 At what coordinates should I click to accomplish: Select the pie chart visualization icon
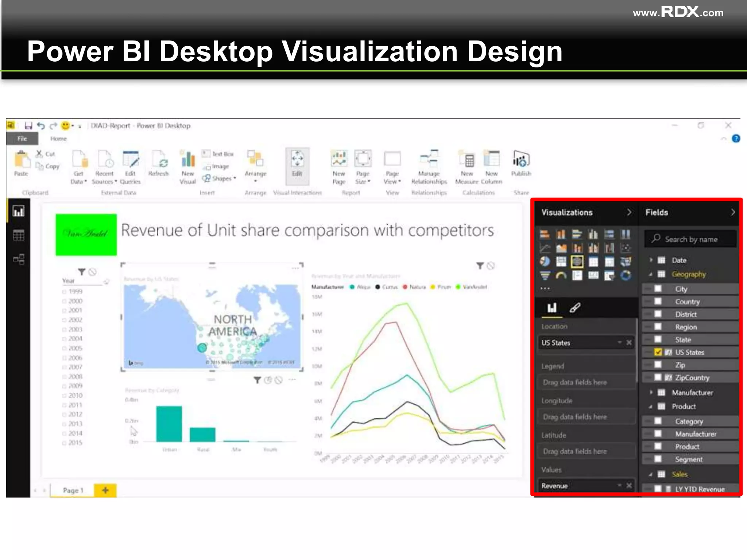tap(545, 261)
